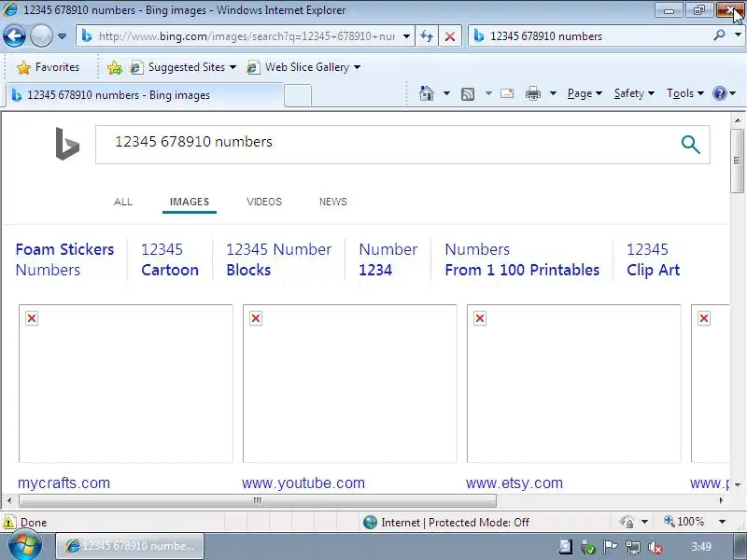
Task: Expand the Print options dropdown arrow
Action: pos(553,93)
